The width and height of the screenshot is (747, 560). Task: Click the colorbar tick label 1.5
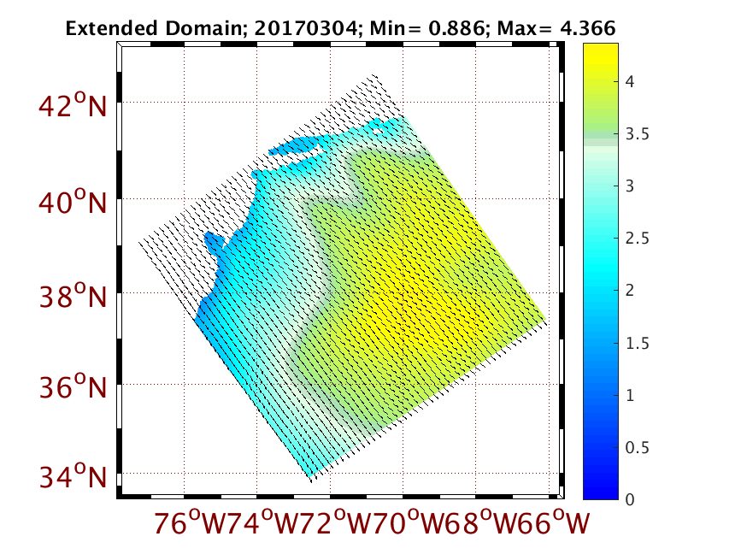click(637, 343)
